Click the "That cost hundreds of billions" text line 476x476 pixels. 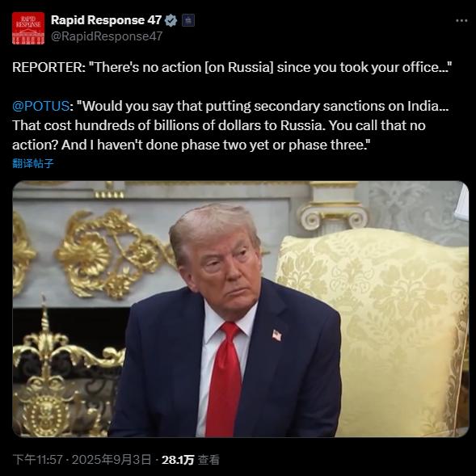[x=219, y=125]
